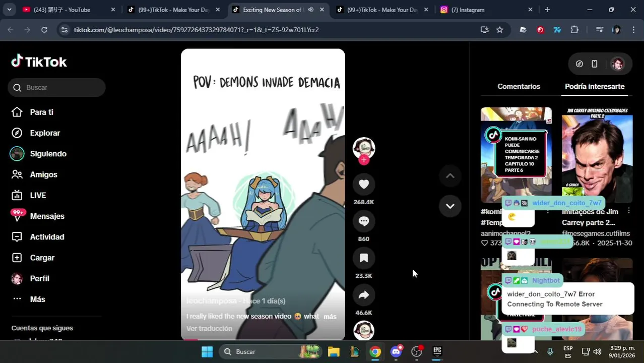Open comments via speech bubble icon

364,221
